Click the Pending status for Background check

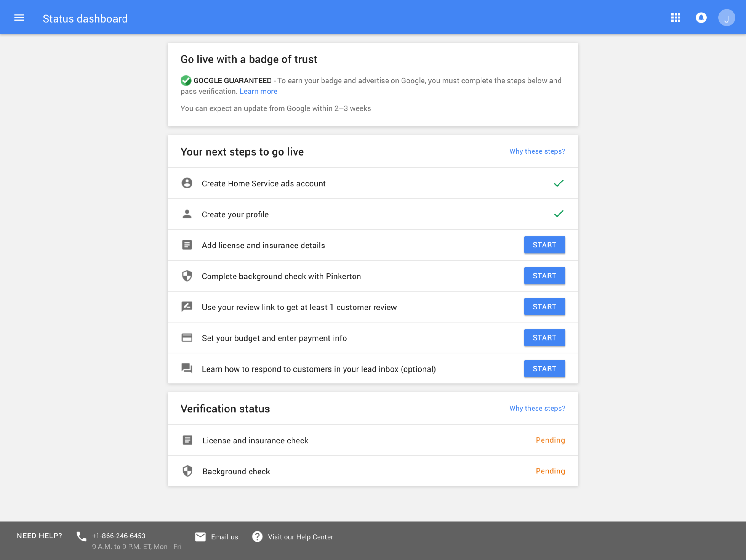tap(550, 471)
